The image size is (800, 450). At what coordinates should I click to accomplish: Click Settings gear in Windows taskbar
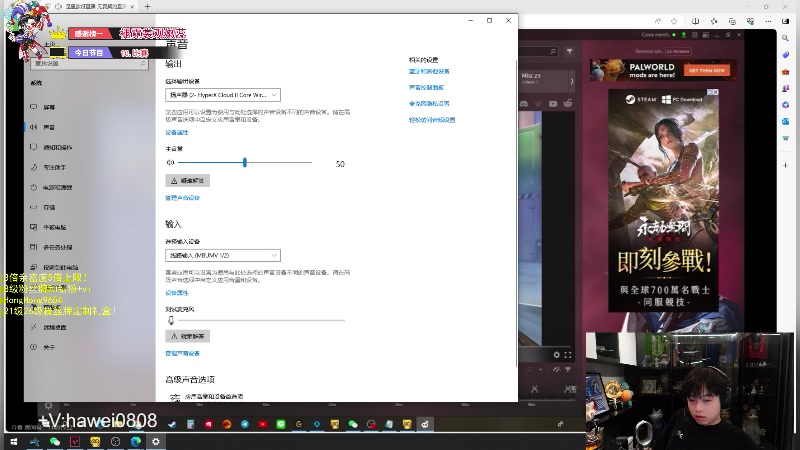click(156, 441)
